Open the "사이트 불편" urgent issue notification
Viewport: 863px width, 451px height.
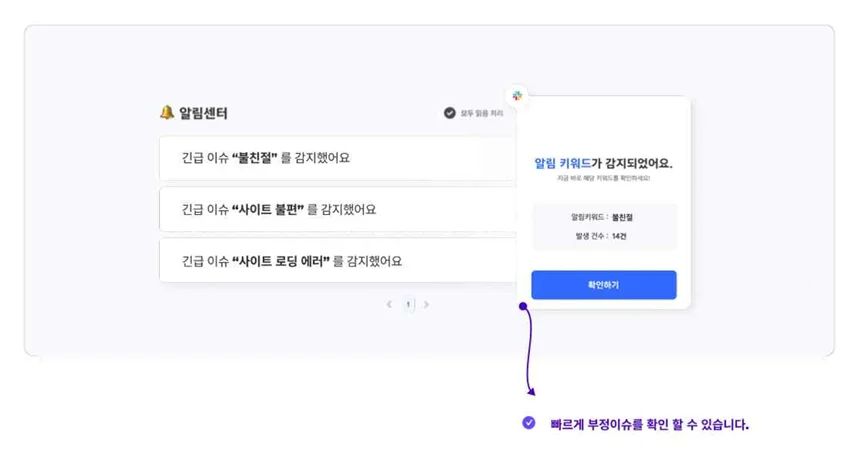tap(337, 209)
